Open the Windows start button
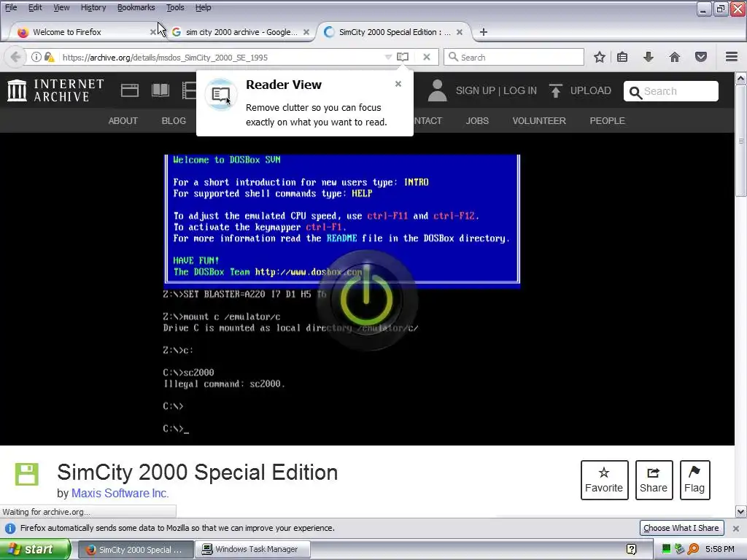 (x=35, y=549)
